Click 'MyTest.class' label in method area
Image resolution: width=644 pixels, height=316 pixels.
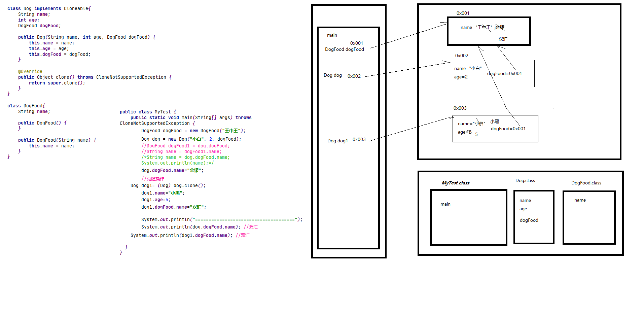coord(456,183)
